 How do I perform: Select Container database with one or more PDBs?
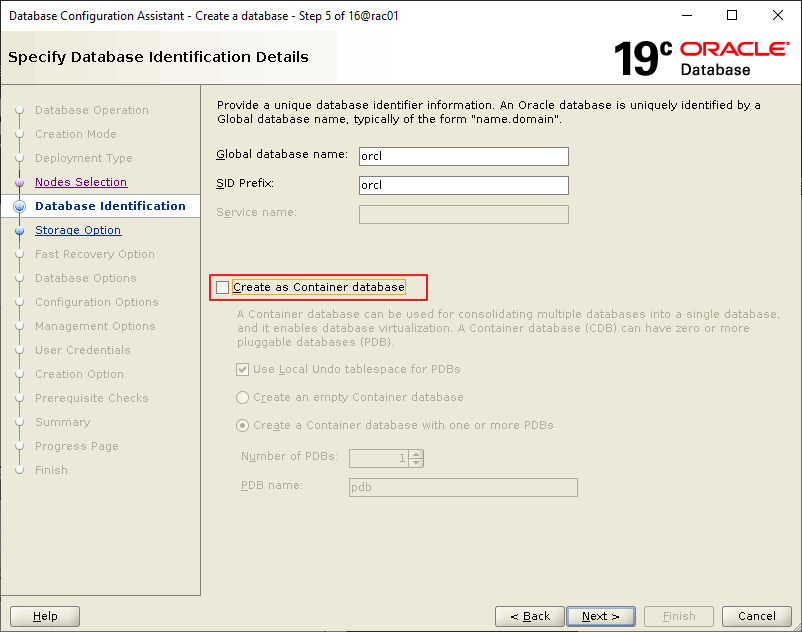point(242,425)
